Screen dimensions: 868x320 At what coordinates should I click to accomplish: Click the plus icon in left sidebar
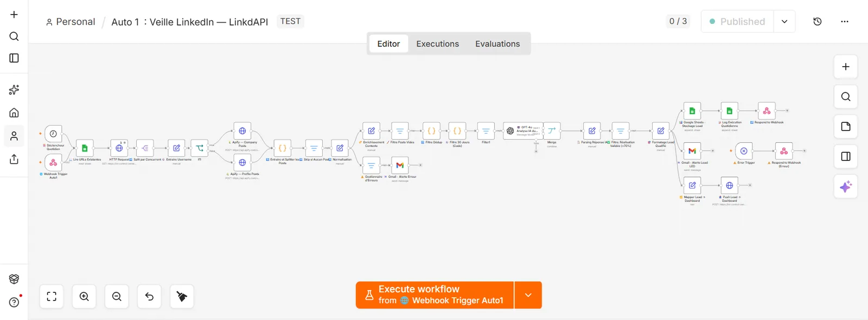[14, 15]
